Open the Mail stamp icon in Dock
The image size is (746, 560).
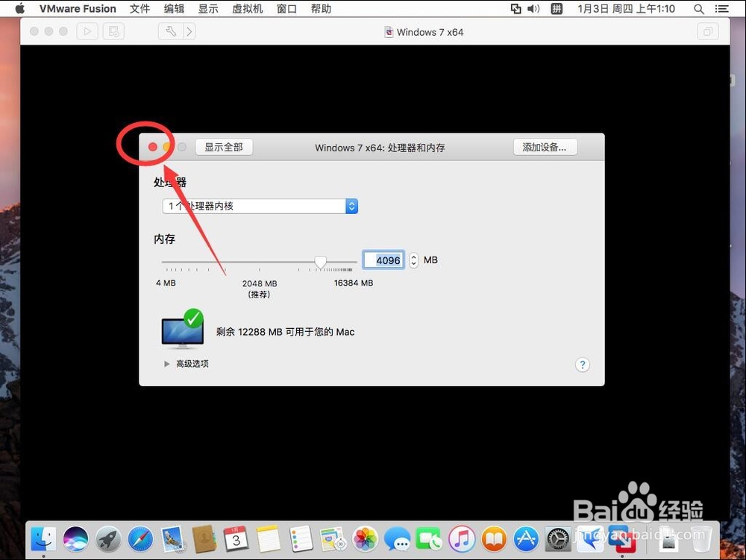click(x=172, y=539)
